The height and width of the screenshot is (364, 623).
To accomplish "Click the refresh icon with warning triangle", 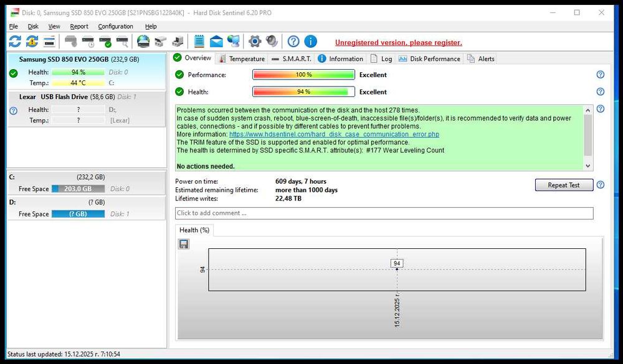I will tap(32, 41).
